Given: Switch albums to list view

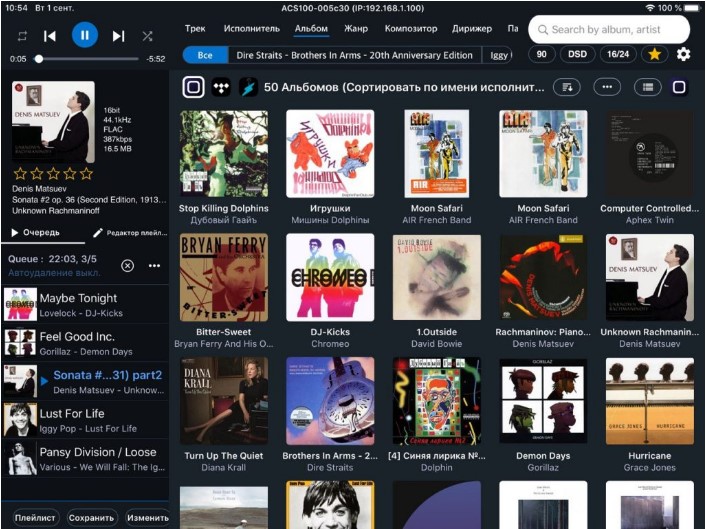Looking at the screenshot, I should [648, 87].
